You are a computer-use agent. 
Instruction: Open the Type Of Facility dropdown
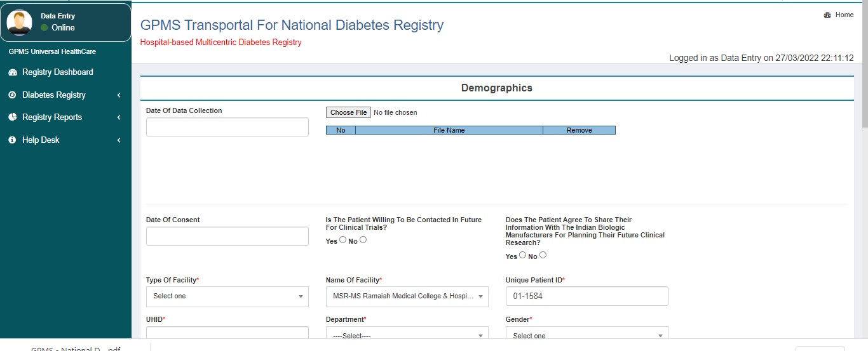[x=227, y=296]
